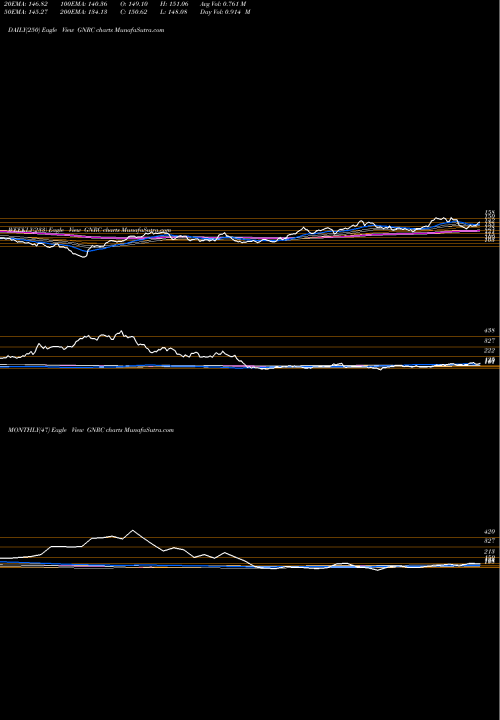Select the close price 'C:' value
The image size is (500, 720).
tap(136, 12)
